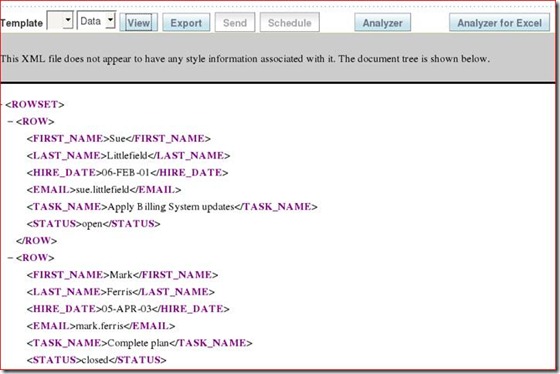560x374 pixels.
Task: Click task name Complete plan
Action: click(138, 343)
